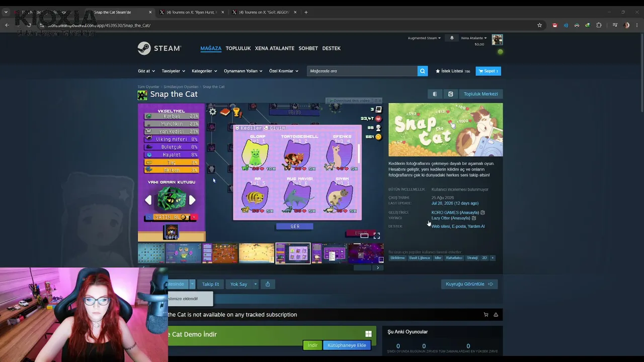Open the Sepet cart button
The height and width of the screenshot is (362, 644).
click(489, 71)
